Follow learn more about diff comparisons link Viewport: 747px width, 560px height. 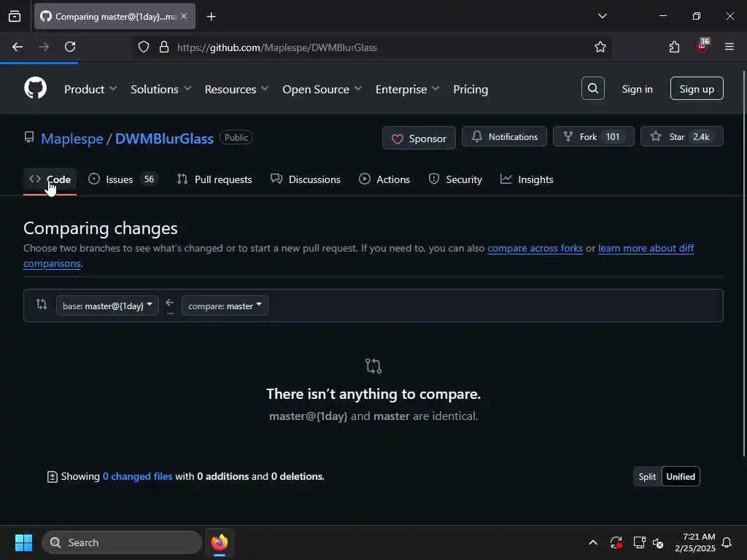tap(646, 248)
